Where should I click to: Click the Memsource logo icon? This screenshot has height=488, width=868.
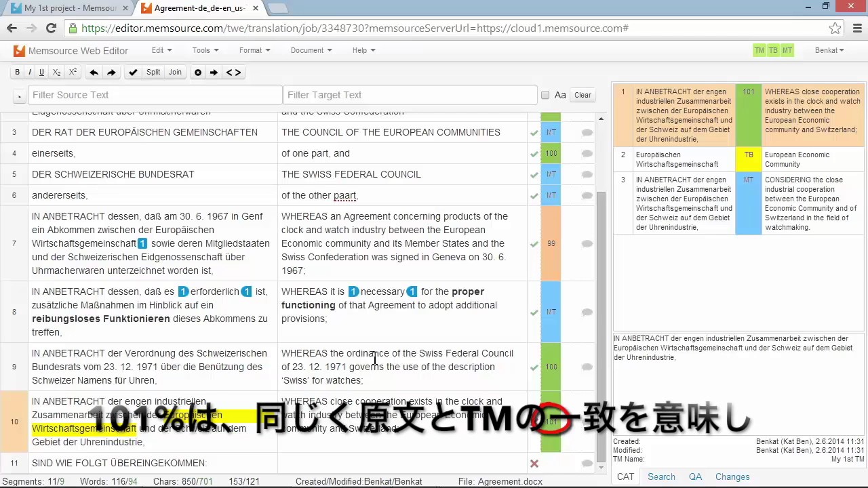click(19, 51)
